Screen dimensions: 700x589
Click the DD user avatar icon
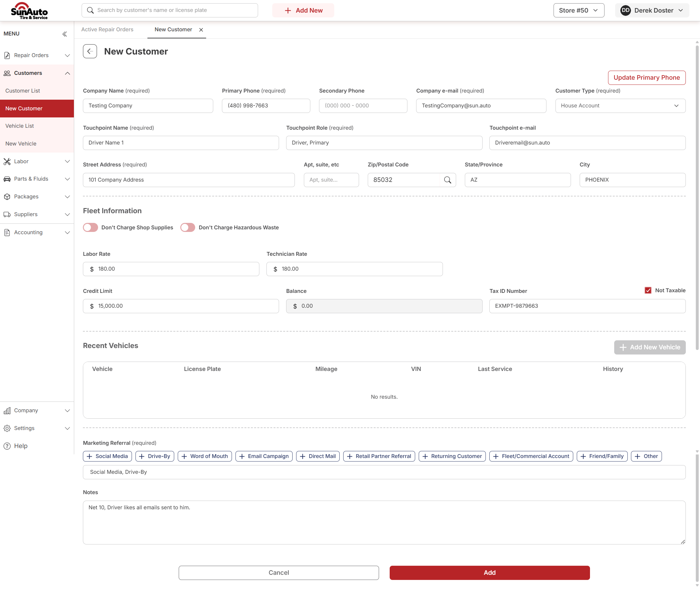(625, 10)
